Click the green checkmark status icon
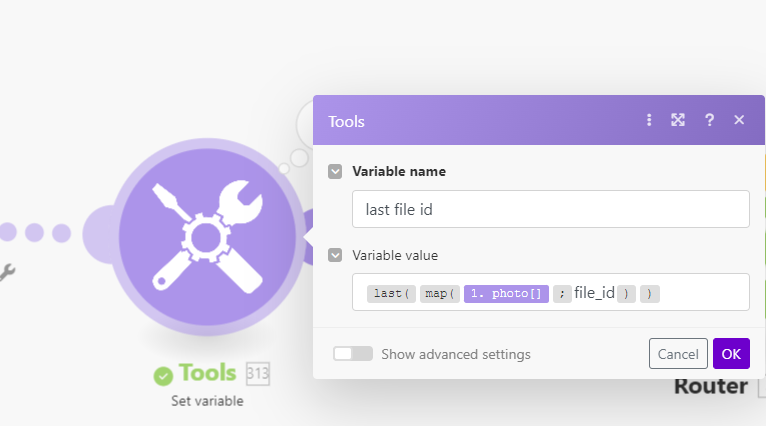The image size is (766, 426). point(163,375)
